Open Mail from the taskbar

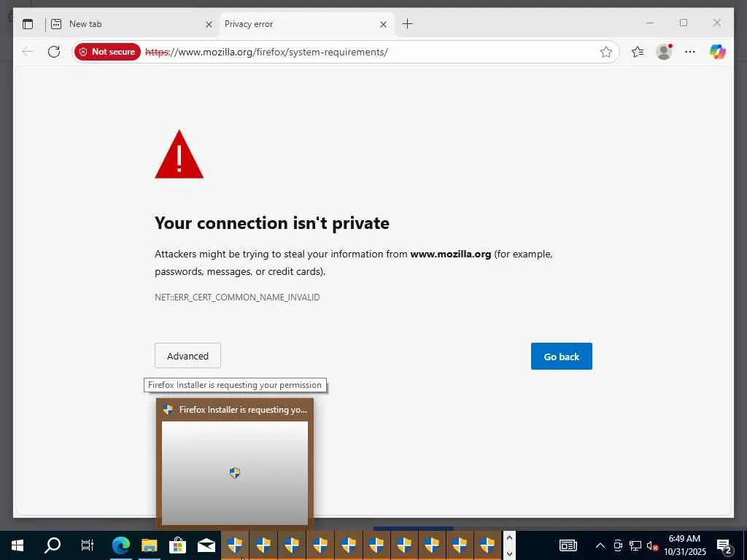[206, 545]
